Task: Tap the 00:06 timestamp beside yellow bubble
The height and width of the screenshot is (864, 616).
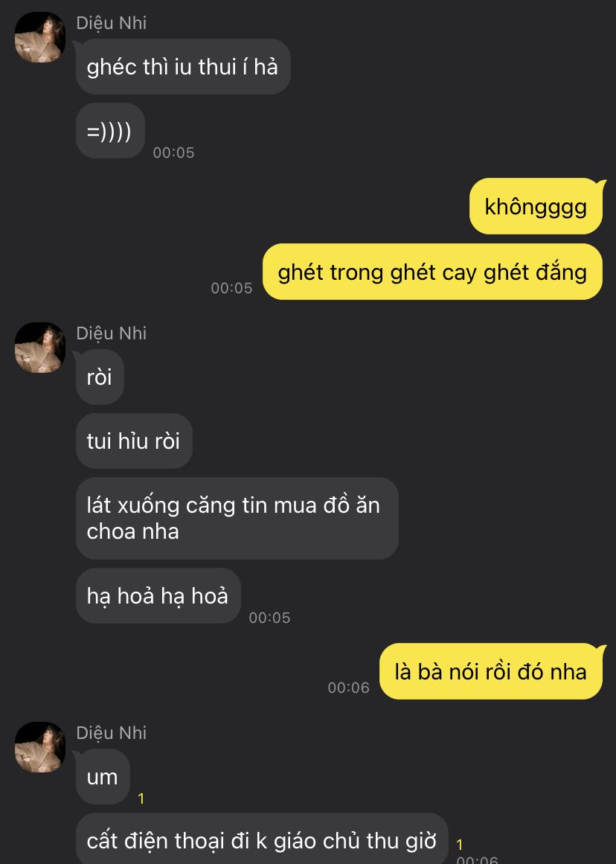Action: pos(348,687)
